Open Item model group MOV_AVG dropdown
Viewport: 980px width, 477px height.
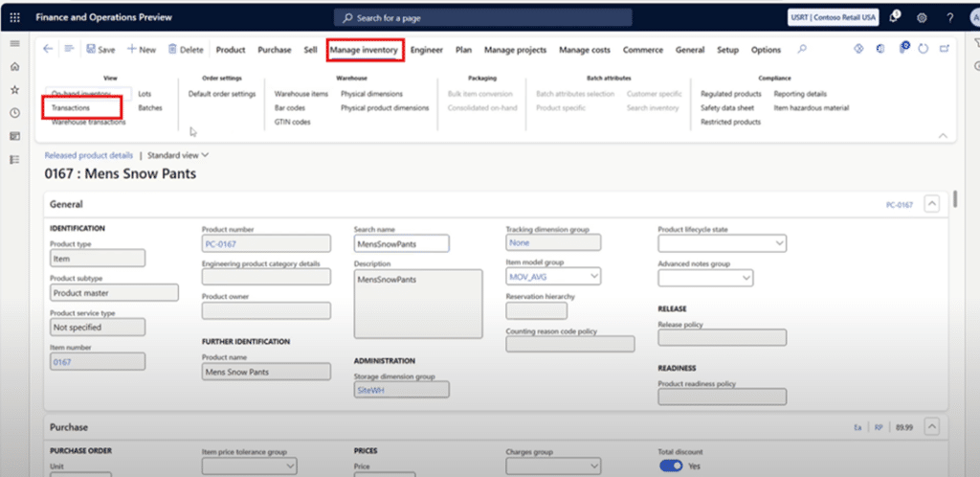594,276
